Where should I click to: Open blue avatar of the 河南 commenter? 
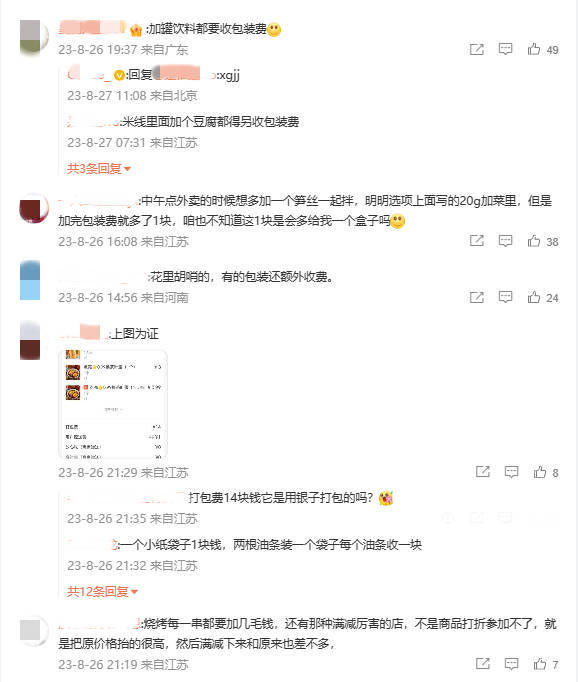click(30, 281)
